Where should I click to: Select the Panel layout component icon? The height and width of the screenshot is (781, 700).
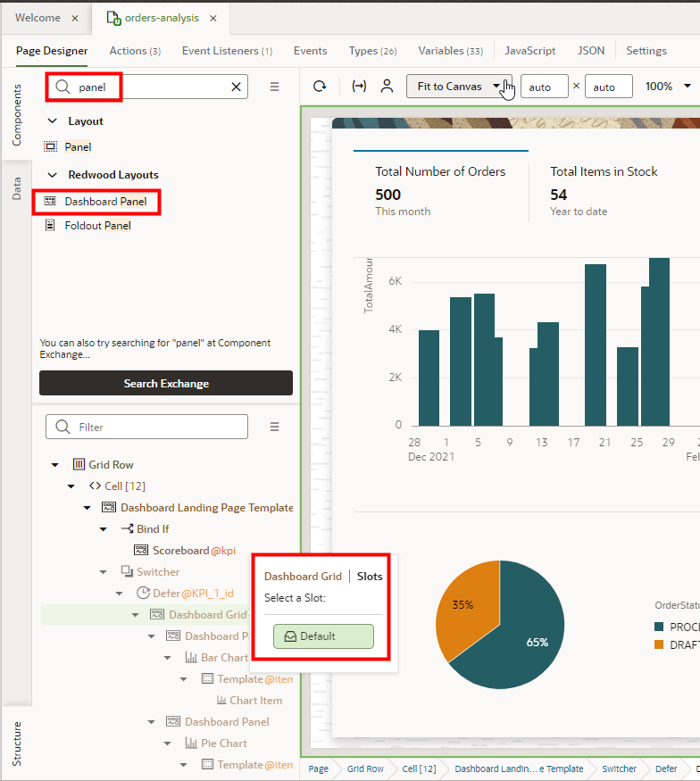50,146
